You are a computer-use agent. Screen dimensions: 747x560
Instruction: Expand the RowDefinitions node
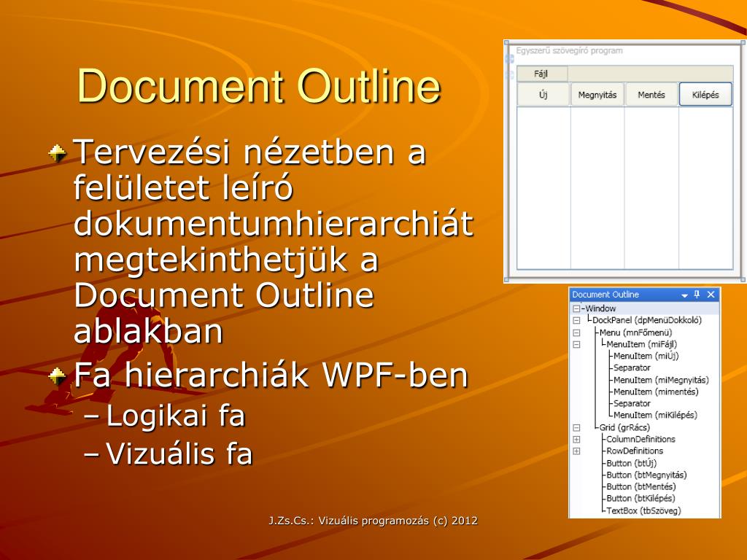coord(576,451)
